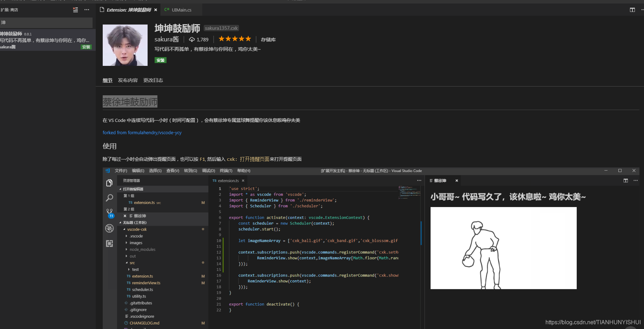Open the Search icon in the activity bar
Screen dimensions: 644x329
click(109, 198)
